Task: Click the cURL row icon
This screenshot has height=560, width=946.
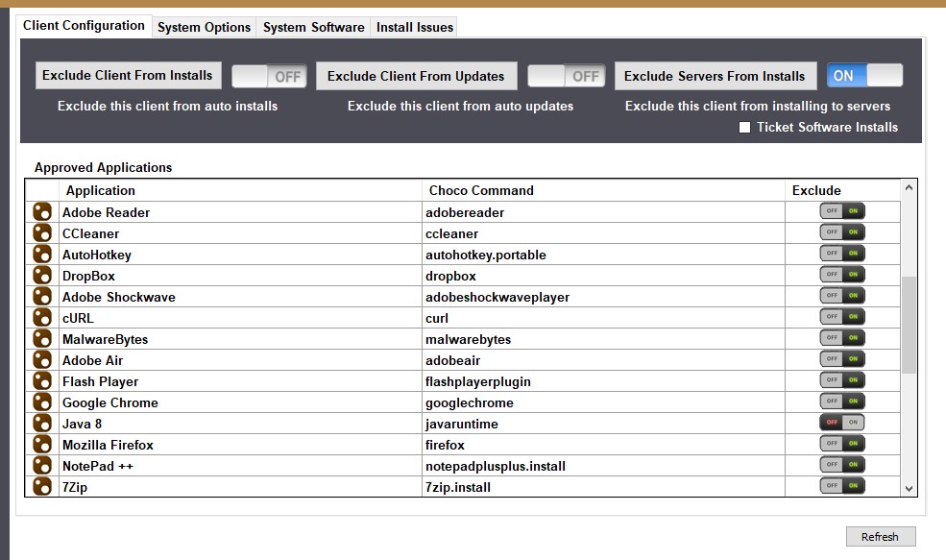Action: (x=42, y=317)
